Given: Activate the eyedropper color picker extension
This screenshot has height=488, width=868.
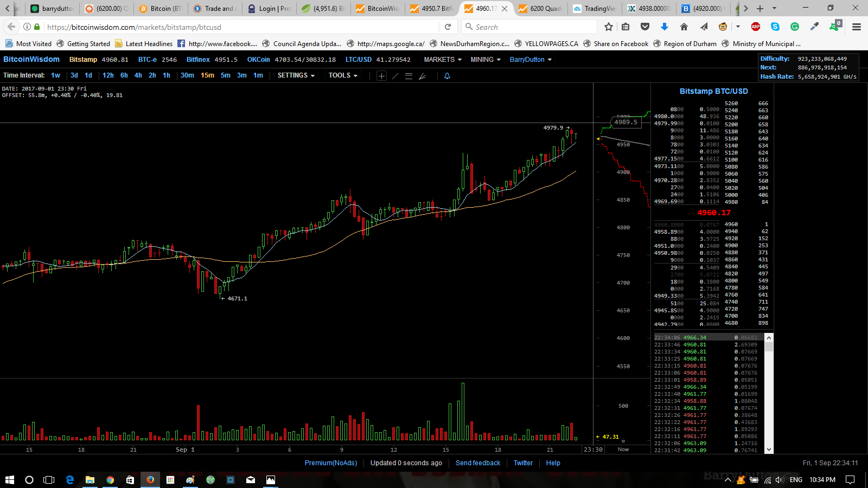Looking at the screenshot, I should tap(814, 27).
